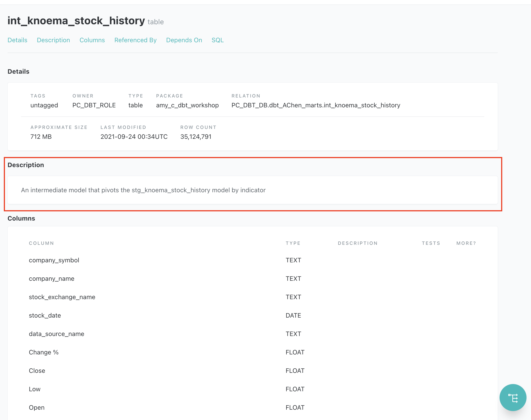Click the data_source_name column row
This screenshot has height=420, width=531.
click(x=56, y=334)
